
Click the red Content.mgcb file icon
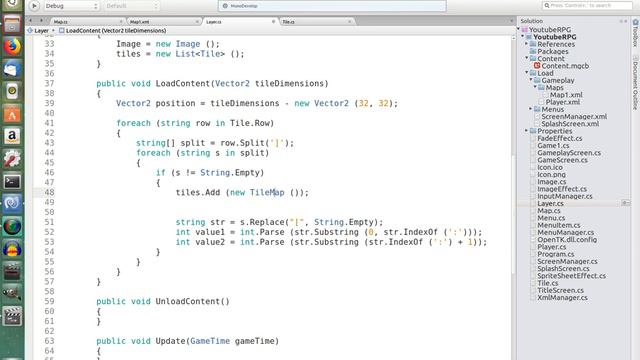pos(537,65)
